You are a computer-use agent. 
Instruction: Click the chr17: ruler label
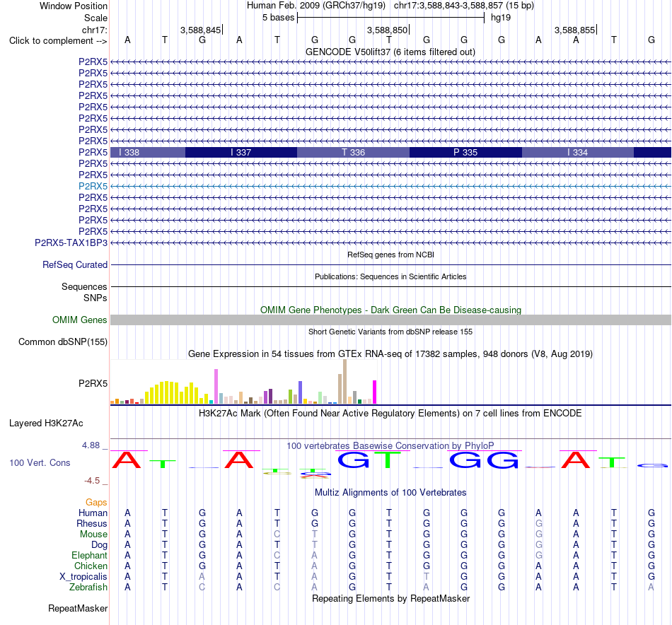point(95,30)
